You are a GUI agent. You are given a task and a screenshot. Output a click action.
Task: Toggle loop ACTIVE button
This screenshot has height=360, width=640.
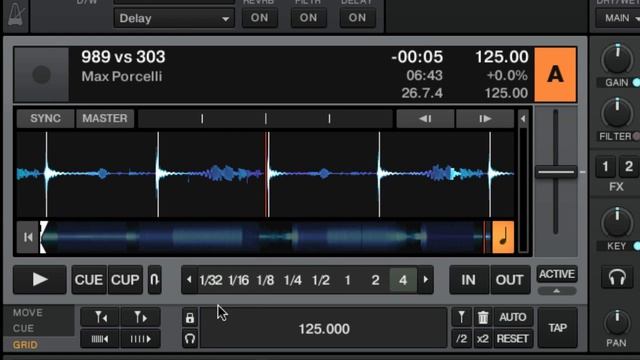click(557, 274)
